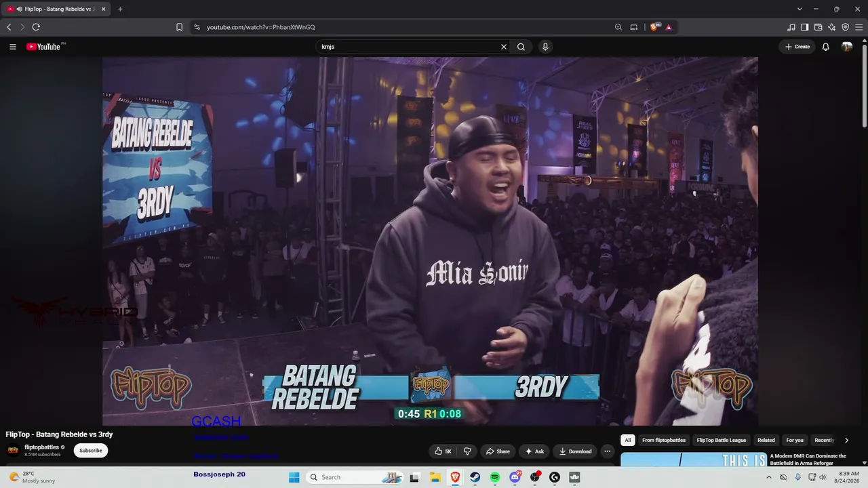The image size is (868, 488).
Task: Start voice search with the microphone
Action: pos(545,47)
